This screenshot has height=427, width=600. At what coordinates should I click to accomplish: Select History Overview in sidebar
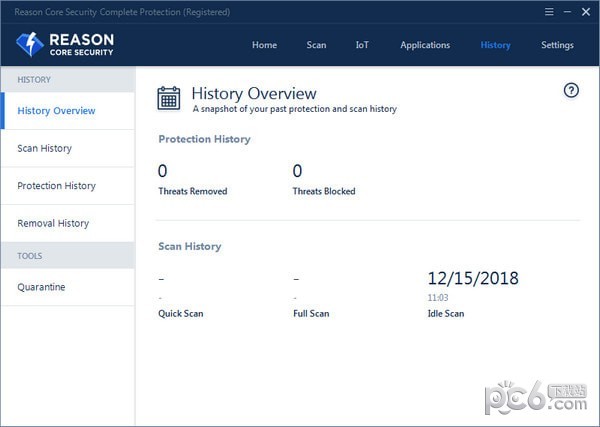tap(68, 111)
